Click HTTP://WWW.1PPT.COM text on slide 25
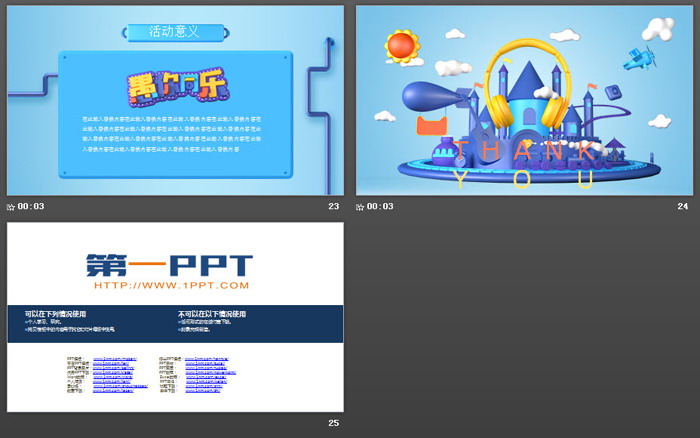 [x=171, y=285]
